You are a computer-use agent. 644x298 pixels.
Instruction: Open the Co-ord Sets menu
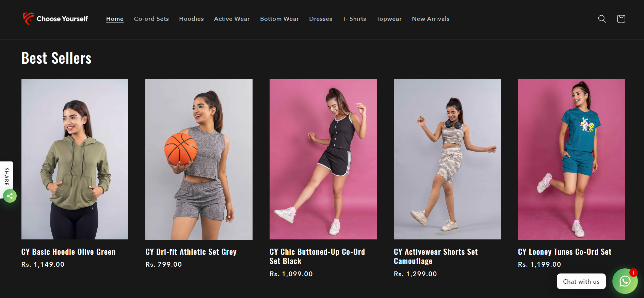pyautogui.click(x=151, y=19)
